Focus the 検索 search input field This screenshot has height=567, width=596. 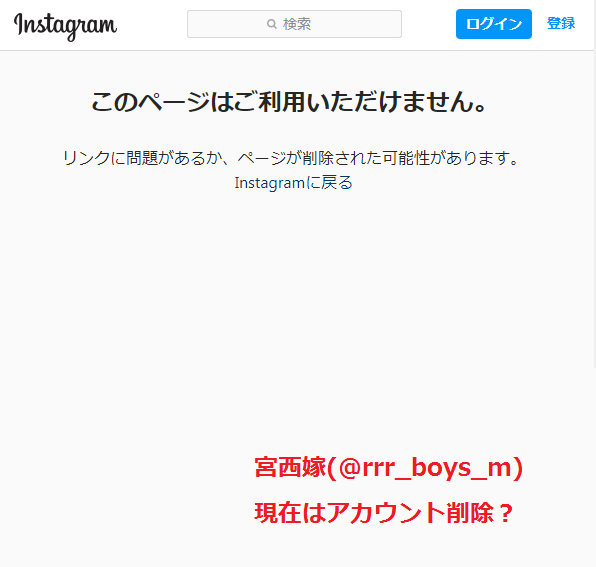[294, 24]
